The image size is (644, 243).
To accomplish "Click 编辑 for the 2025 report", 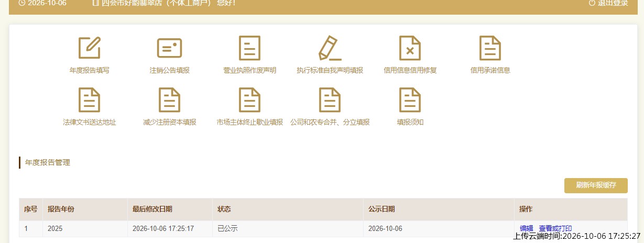I will [526, 228].
